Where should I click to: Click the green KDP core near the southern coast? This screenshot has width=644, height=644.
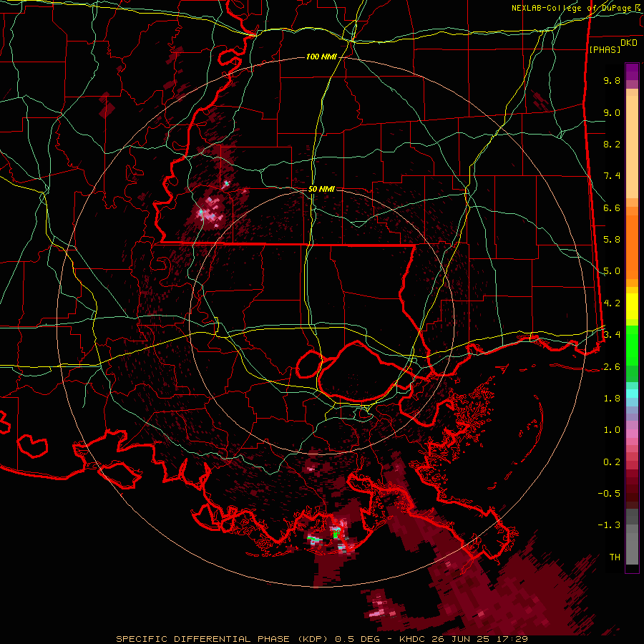click(x=336, y=534)
